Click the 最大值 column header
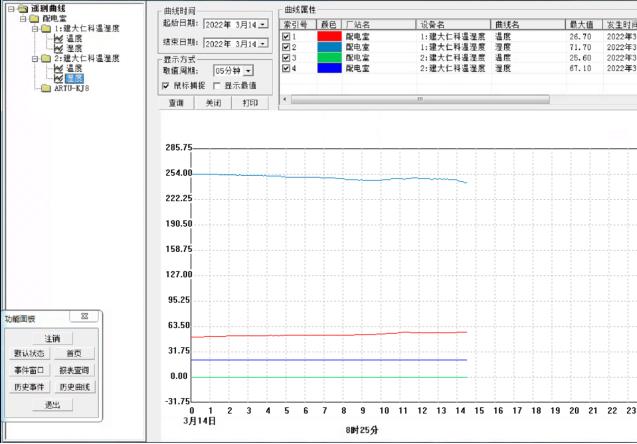Screen dimensions: 637x444 [x=579, y=23]
